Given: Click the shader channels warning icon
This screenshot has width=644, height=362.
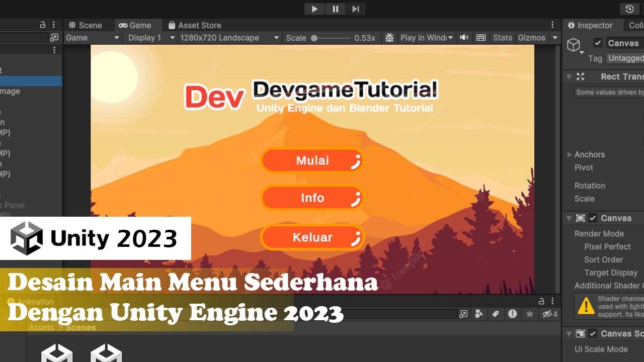Looking at the screenshot, I should click(586, 306).
